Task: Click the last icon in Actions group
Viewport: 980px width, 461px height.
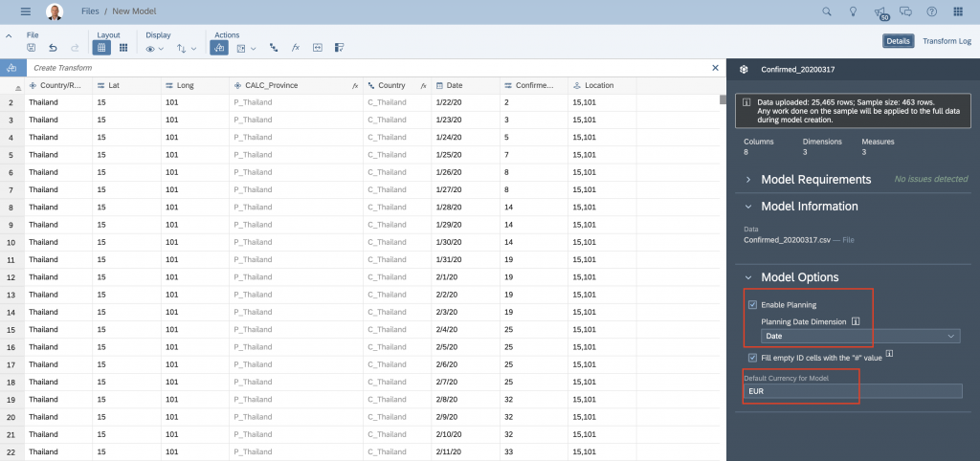Action: pos(340,48)
